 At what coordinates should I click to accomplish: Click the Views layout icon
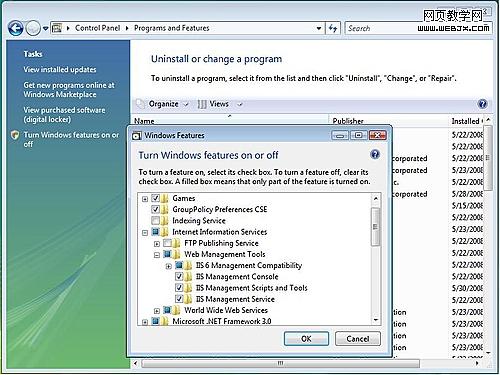[x=202, y=104]
